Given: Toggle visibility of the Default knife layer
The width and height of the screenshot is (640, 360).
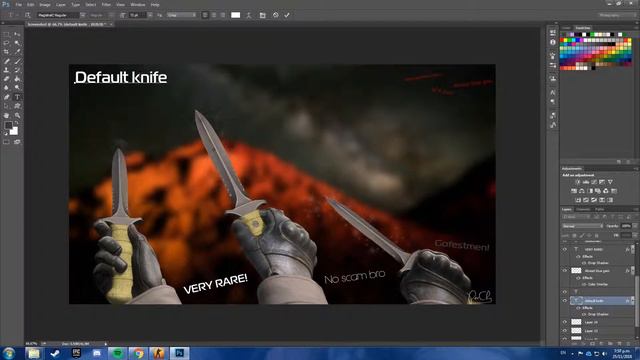Looking at the screenshot, I should pyautogui.click(x=565, y=301).
